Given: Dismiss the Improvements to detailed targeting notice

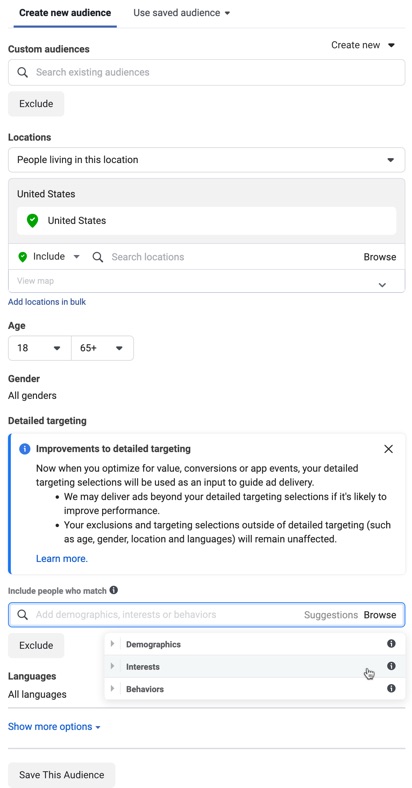Looking at the screenshot, I should tap(388, 449).
